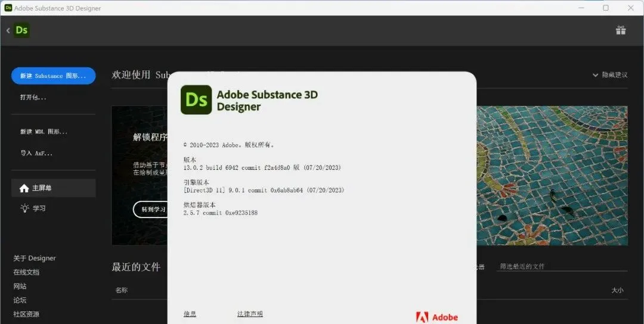This screenshot has height=324, width=644.
Task: Minimize the Substance 3D Designer window
Action: (x=581, y=8)
